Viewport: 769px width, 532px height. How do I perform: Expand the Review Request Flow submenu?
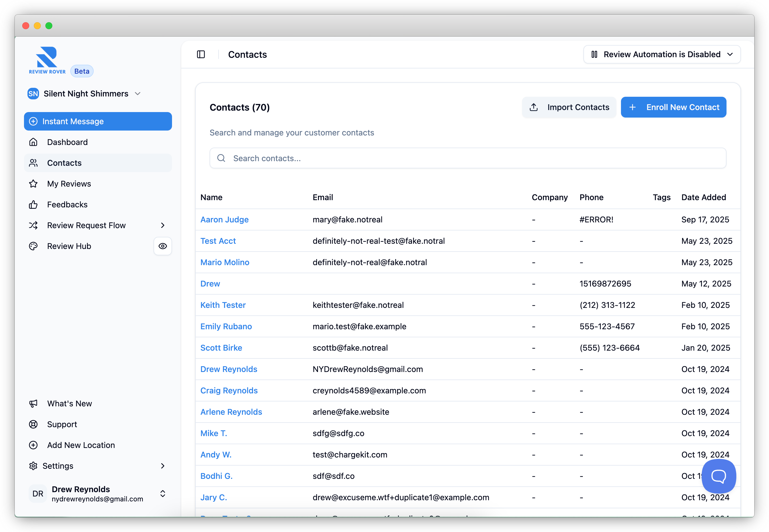tap(162, 225)
